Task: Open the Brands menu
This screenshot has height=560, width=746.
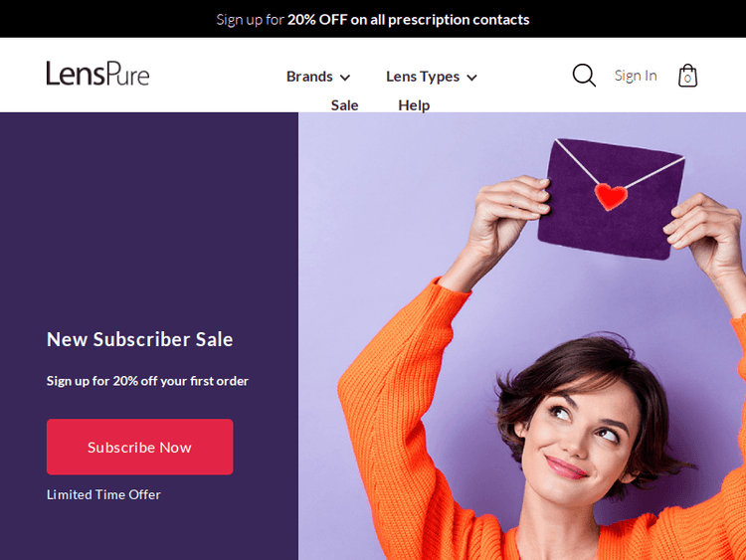Action: [x=318, y=77]
